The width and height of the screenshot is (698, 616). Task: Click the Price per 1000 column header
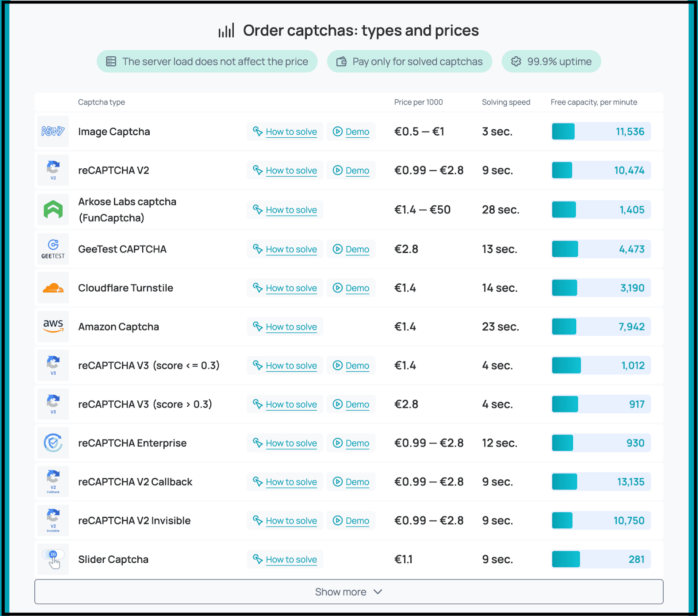[x=418, y=102]
